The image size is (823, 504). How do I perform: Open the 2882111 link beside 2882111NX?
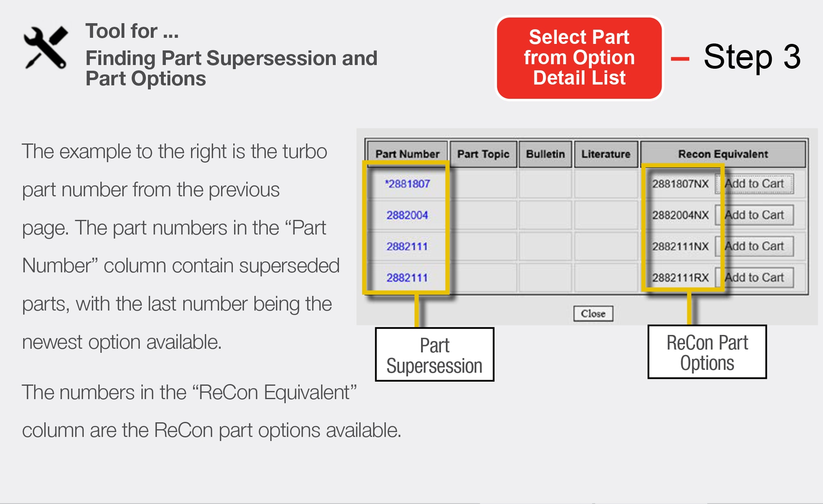coord(407,246)
